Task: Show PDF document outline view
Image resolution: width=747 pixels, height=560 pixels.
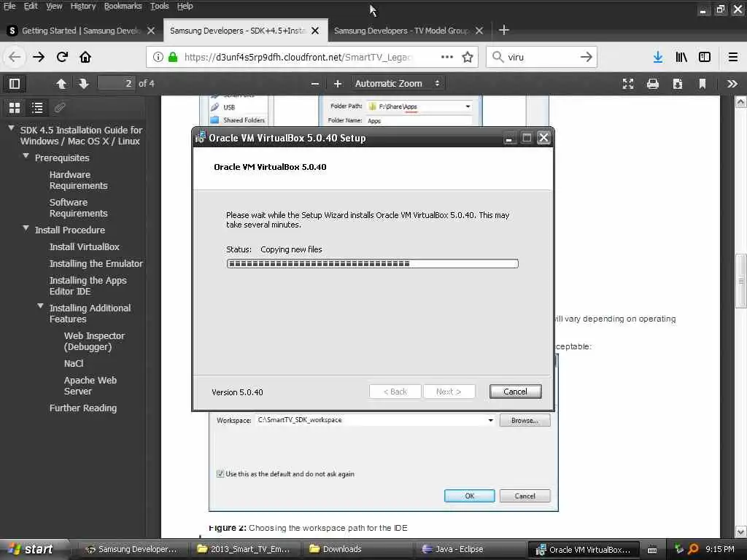Action: [x=37, y=108]
